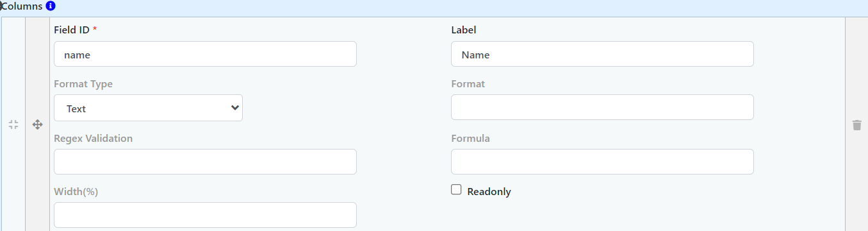Click the Readonly label text
868x231 pixels.
[489, 192]
